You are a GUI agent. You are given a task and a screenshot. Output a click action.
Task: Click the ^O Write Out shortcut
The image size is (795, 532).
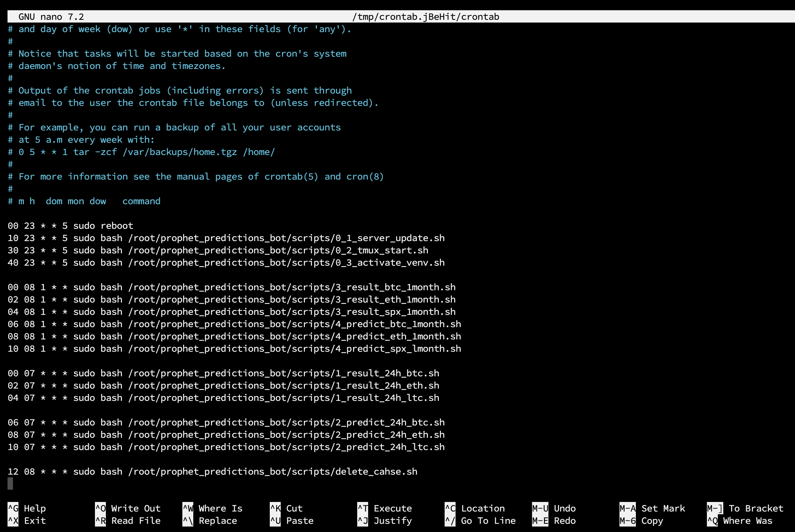(x=128, y=508)
